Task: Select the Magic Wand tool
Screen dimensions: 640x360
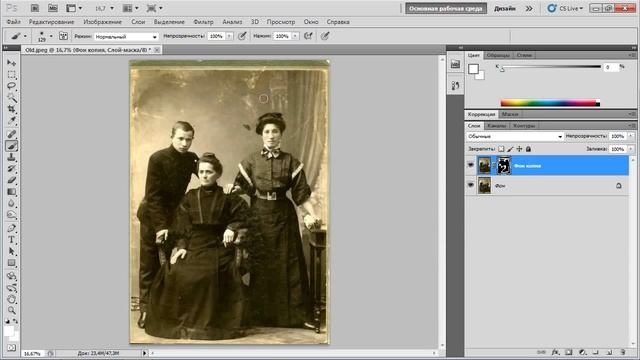Action: 11,98
